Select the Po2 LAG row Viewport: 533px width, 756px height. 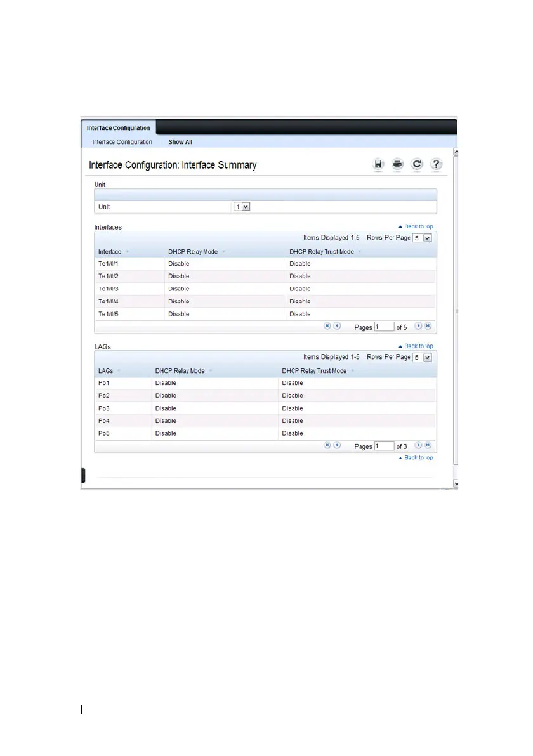(x=265, y=395)
